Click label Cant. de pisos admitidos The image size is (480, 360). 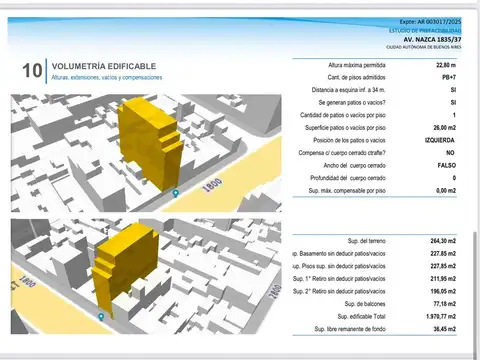(x=356, y=77)
